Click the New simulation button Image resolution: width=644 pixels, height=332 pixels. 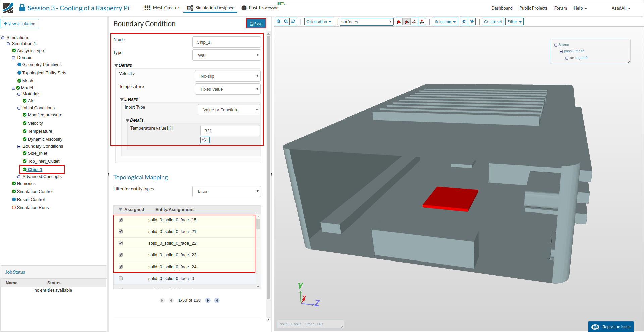19,24
